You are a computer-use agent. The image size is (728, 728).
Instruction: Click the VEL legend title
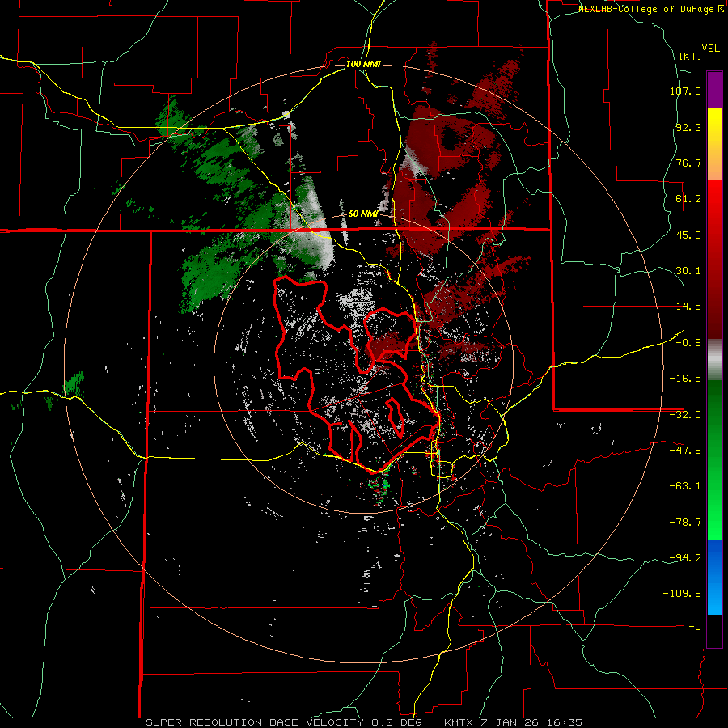(711, 49)
